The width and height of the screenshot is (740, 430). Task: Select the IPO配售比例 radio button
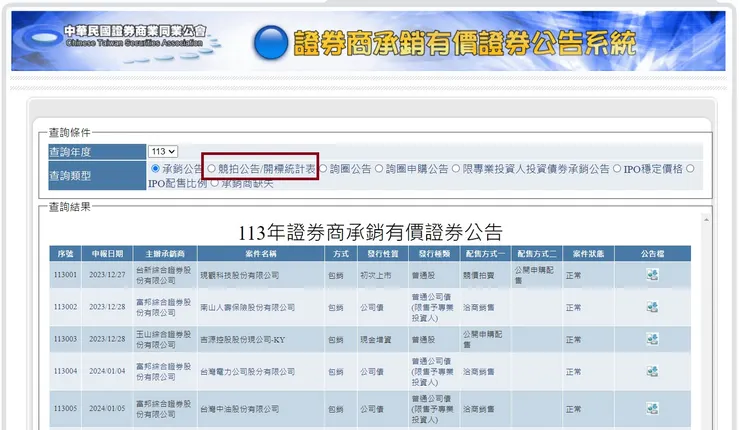(690, 169)
